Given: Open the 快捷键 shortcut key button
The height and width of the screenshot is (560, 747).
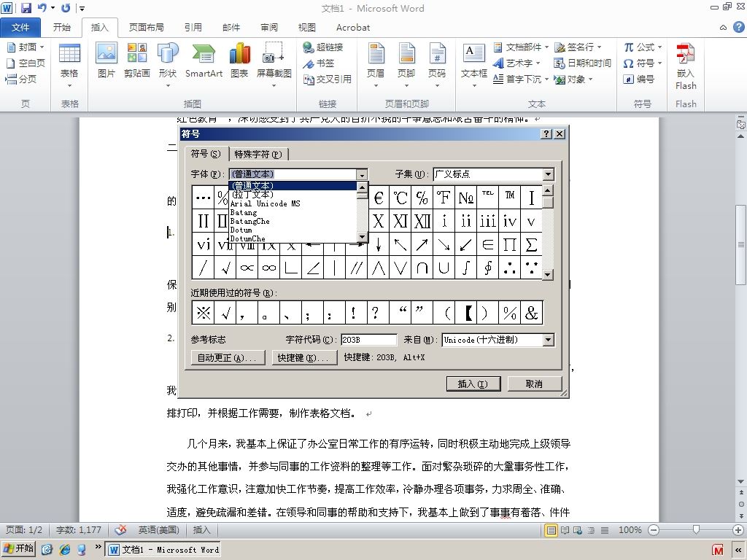Looking at the screenshot, I should coord(303,357).
